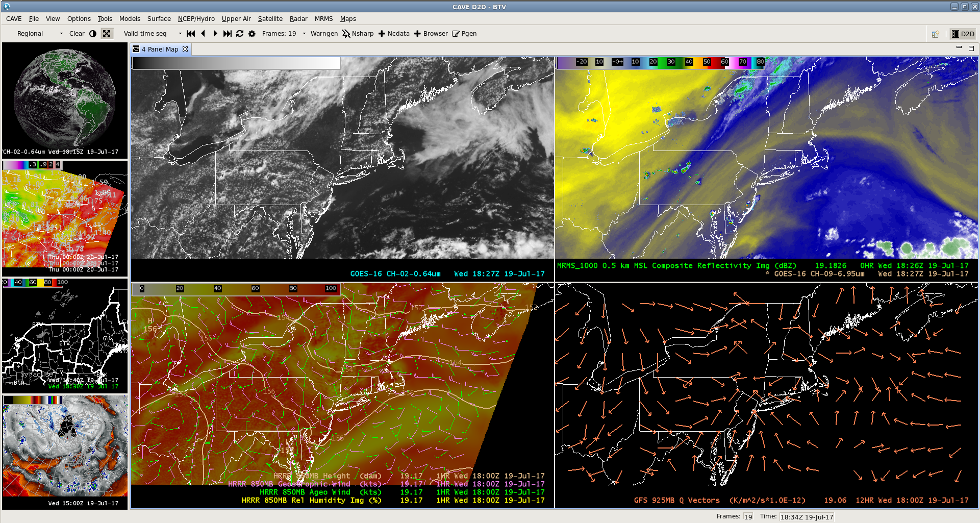The width and height of the screenshot is (980, 523).
Task: Launch Warngen from the toolbar
Action: point(324,34)
